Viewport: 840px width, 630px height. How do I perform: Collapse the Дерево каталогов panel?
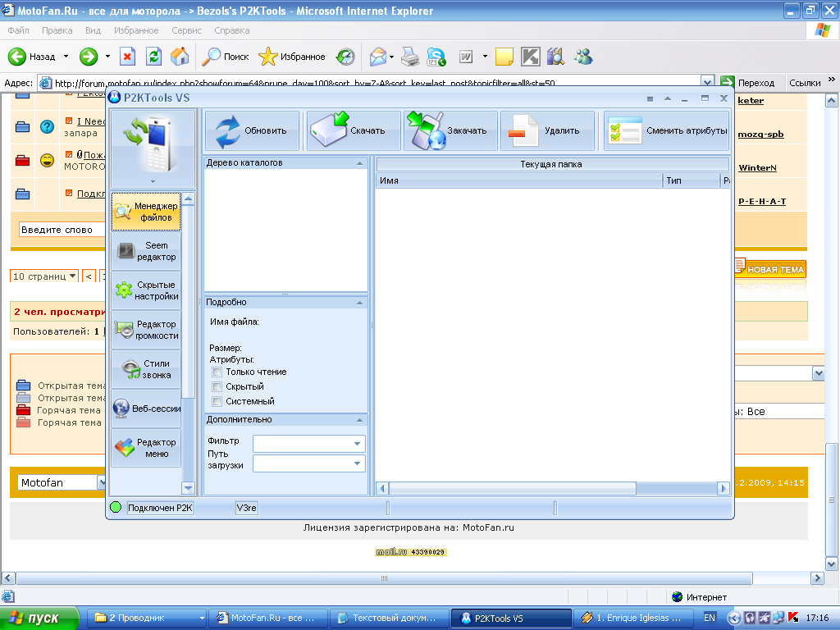coord(359,163)
